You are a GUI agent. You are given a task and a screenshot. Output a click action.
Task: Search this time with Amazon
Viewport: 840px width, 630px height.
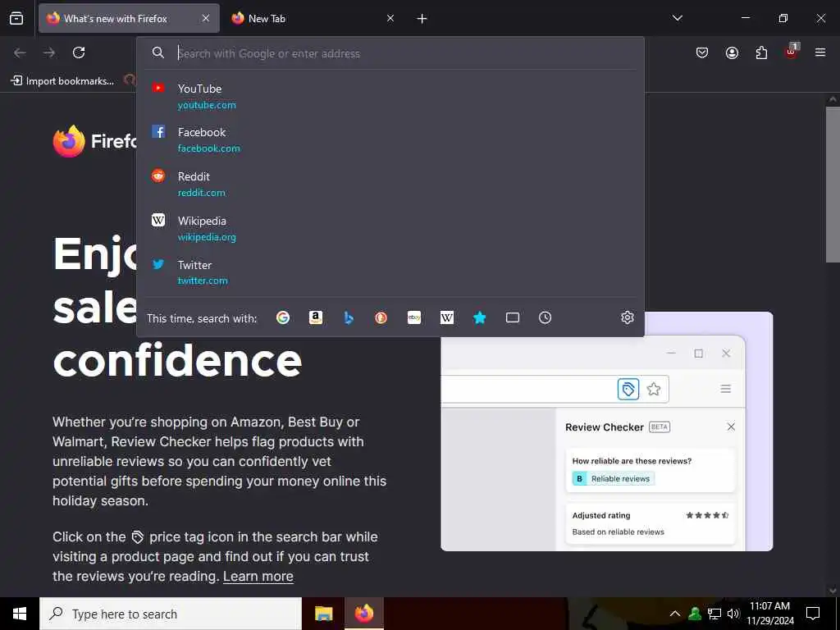pos(316,317)
